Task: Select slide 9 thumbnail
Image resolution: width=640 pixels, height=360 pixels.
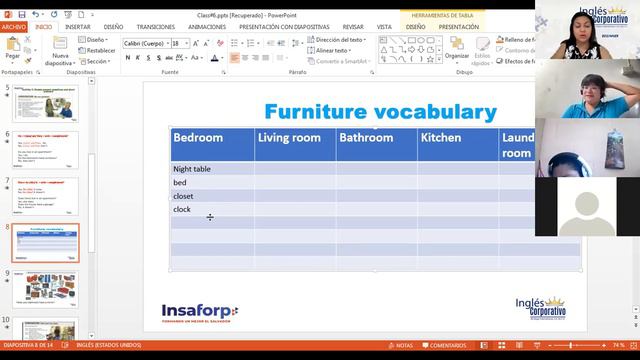Action: (46, 289)
